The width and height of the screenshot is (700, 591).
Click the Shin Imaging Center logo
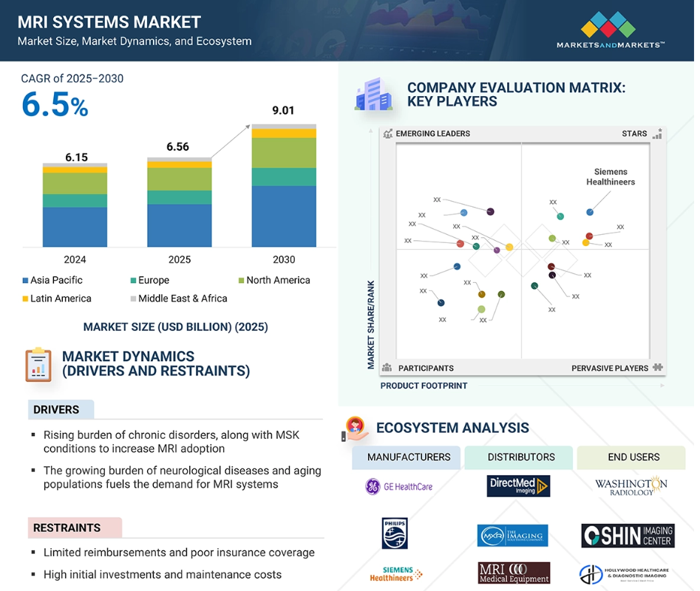click(x=628, y=536)
